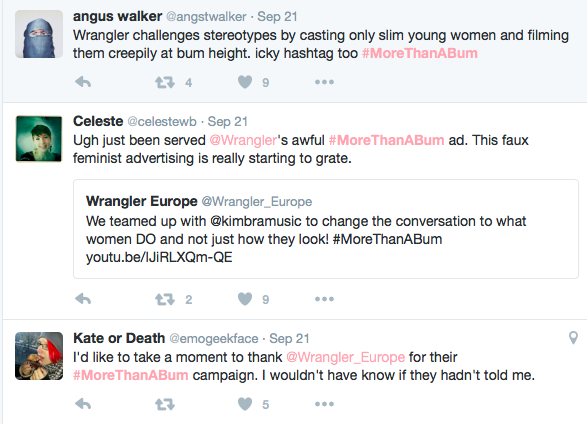This screenshot has height=424, width=587.
Task: Open #MoreThanABum hashtag in angus walker's tweet
Action: [x=420, y=53]
